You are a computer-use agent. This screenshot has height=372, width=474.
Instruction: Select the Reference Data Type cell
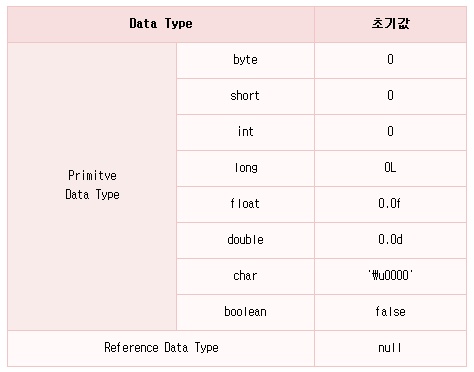(x=161, y=349)
